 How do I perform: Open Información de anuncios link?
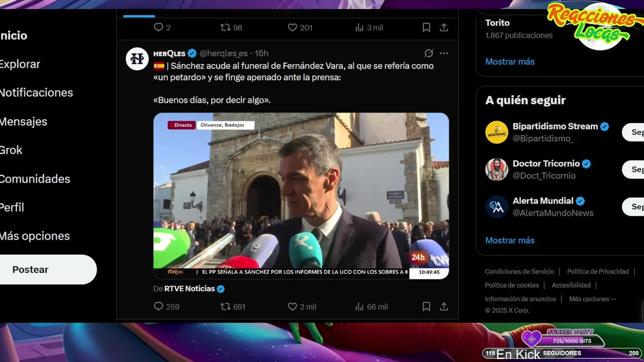tap(520, 299)
